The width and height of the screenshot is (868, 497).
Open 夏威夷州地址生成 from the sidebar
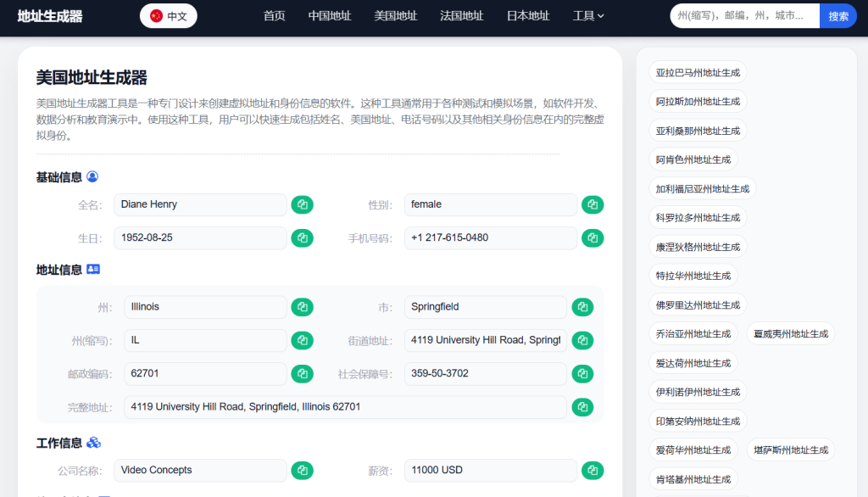pyautogui.click(x=791, y=332)
